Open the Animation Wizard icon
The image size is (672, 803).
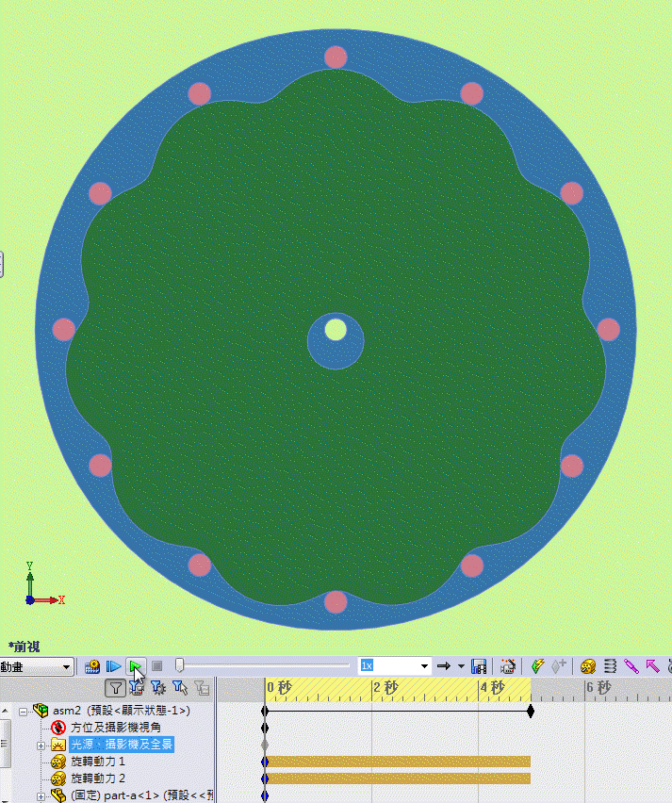pos(508,666)
